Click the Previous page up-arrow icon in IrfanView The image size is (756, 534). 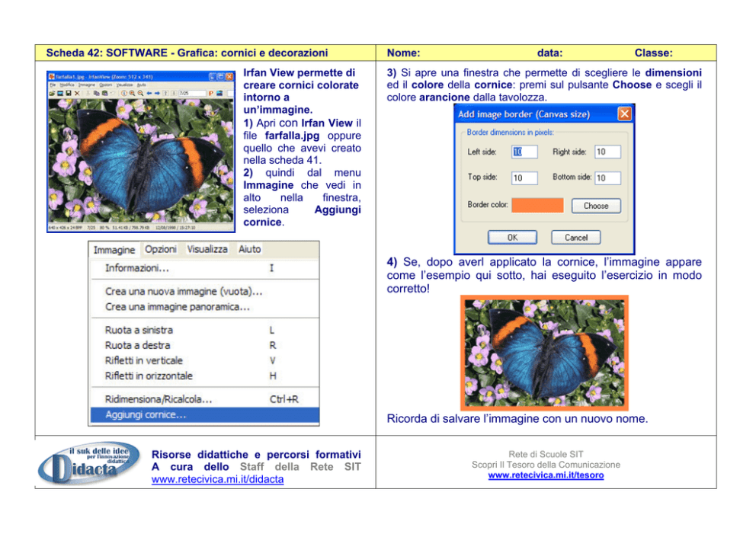[x=165, y=93]
